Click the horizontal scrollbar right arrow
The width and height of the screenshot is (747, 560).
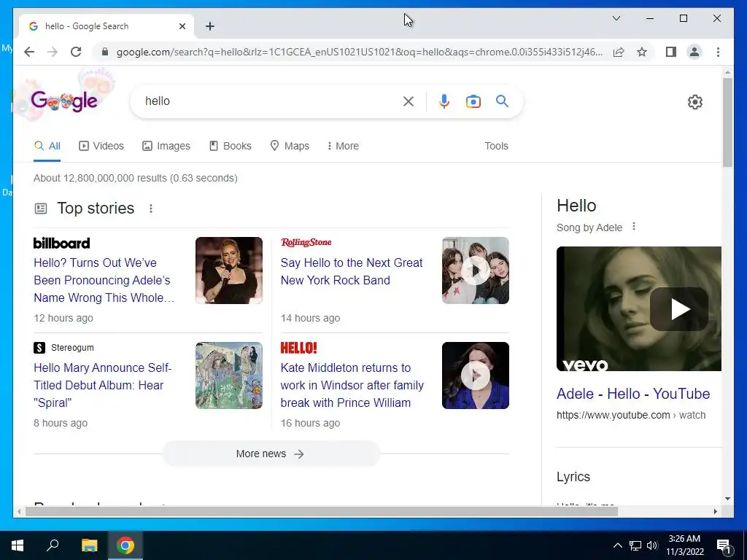tap(716, 511)
